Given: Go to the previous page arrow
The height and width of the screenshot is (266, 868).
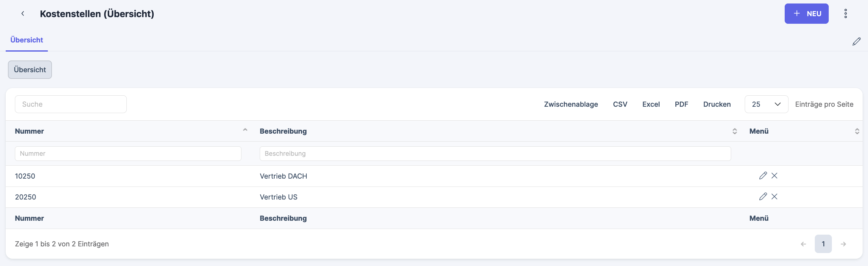Looking at the screenshot, I should point(803,244).
